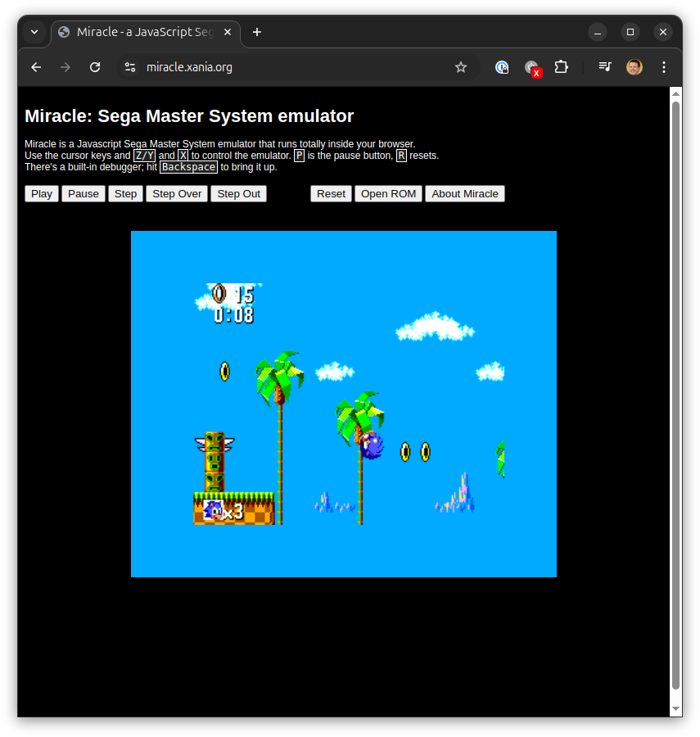Click the page's vertical scrollbar thumb

click(x=675, y=396)
